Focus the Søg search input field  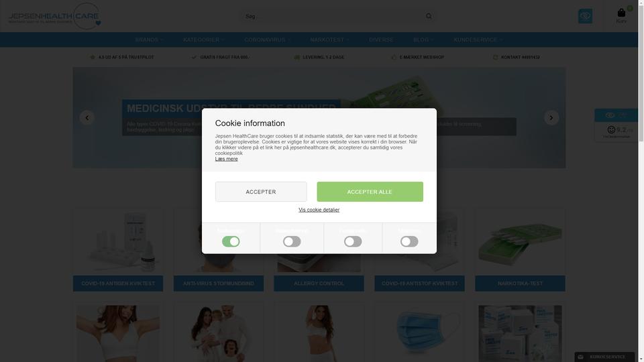click(x=333, y=16)
